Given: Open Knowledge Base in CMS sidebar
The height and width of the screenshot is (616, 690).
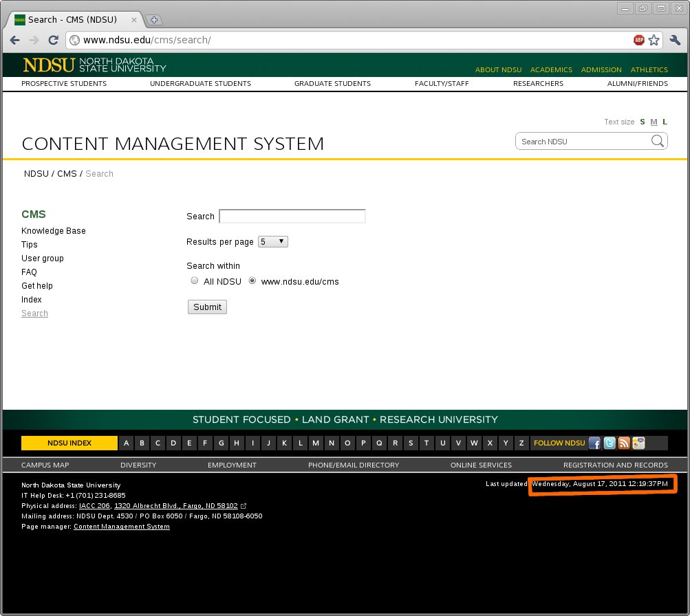Looking at the screenshot, I should pos(54,231).
